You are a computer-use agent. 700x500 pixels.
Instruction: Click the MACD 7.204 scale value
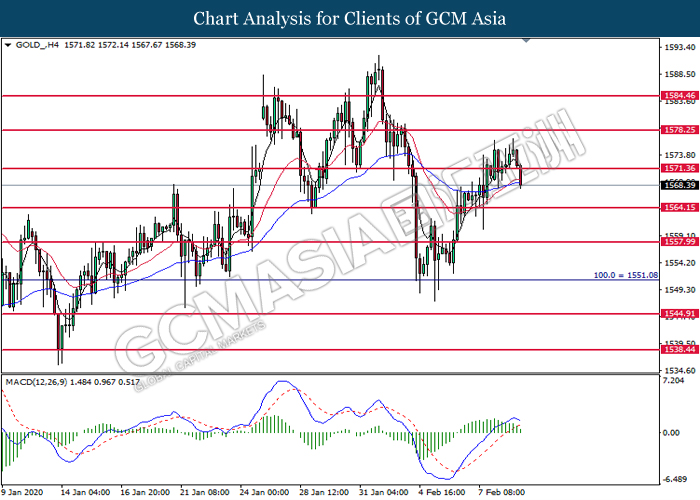tap(674, 380)
